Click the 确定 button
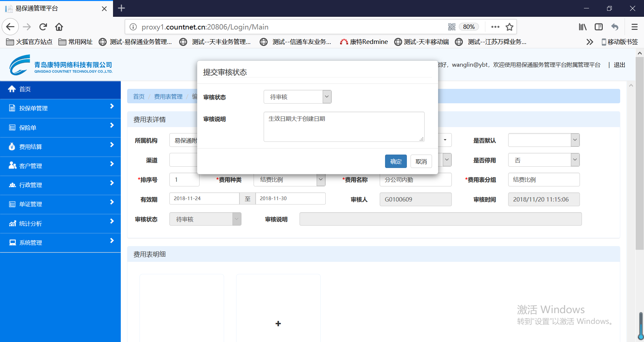 point(396,161)
